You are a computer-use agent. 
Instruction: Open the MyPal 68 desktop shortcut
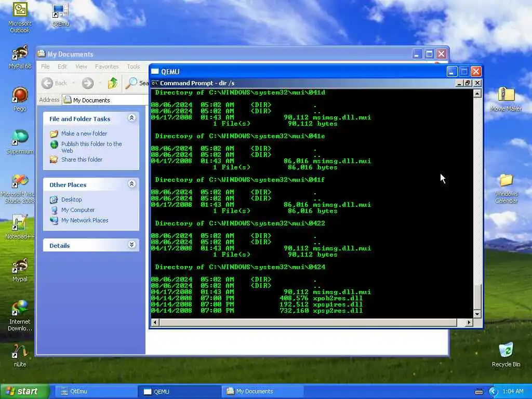point(20,57)
